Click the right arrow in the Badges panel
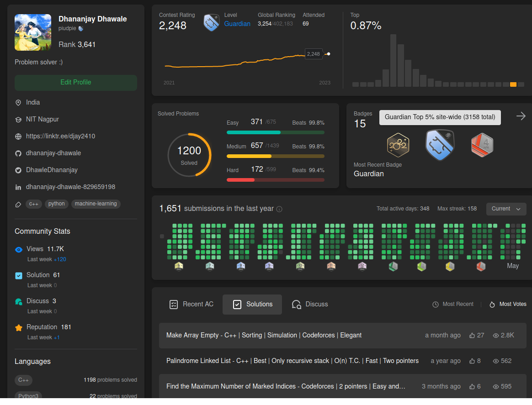Viewport: 532px width, 405px height. click(521, 116)
